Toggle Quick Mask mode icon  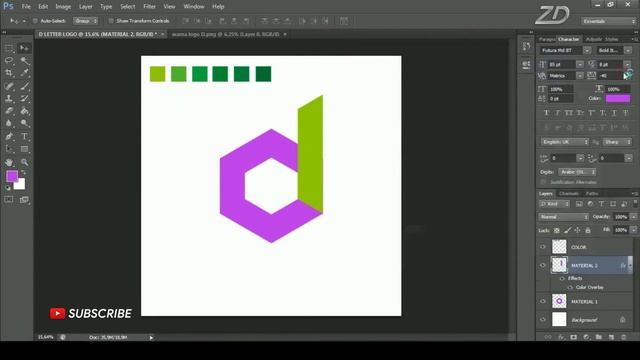pos(9,200)
